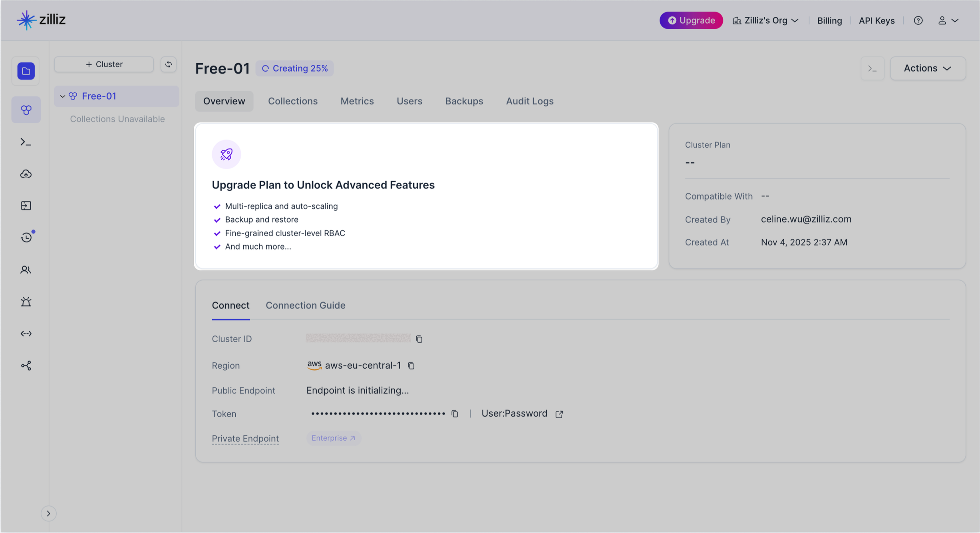Image resolution: width=980 pixels, height=533 pixels.
Task: Copy the Cluster ID
Action: 419,339
